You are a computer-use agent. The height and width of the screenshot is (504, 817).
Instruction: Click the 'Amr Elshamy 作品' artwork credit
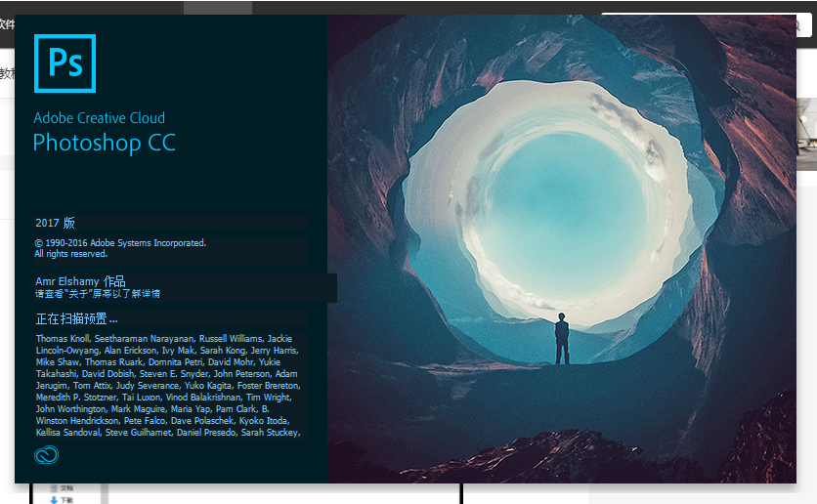(x=80, y=281)
